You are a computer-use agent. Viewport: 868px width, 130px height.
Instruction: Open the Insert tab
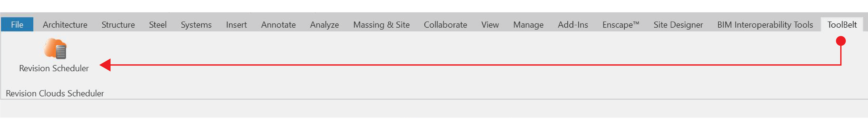[236, 25]
